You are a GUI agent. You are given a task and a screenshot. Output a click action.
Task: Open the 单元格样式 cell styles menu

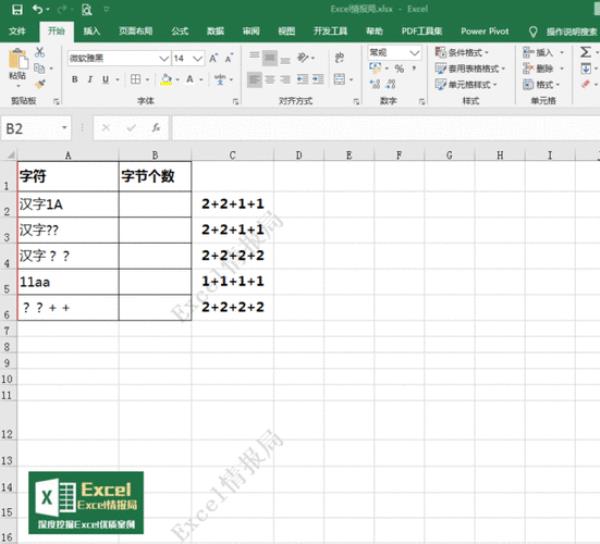(466, 84)
